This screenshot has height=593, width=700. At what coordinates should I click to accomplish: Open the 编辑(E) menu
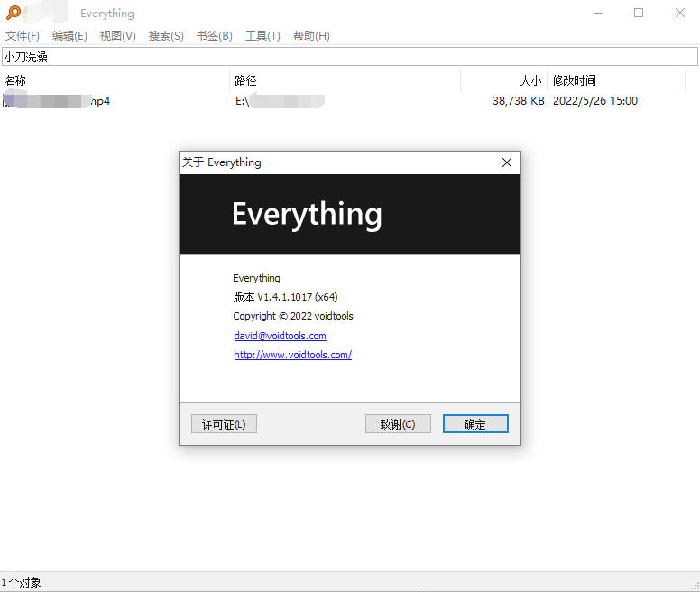tap(69, 36)
